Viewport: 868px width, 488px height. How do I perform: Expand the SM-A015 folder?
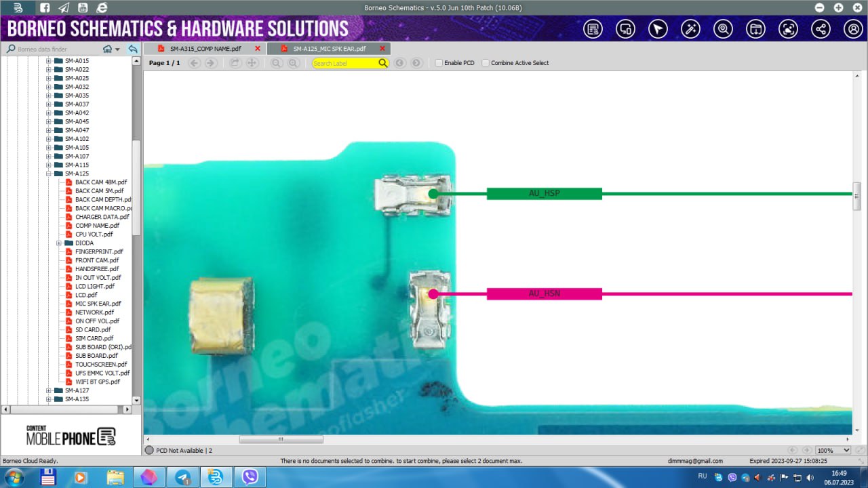(x=49, y=61)
